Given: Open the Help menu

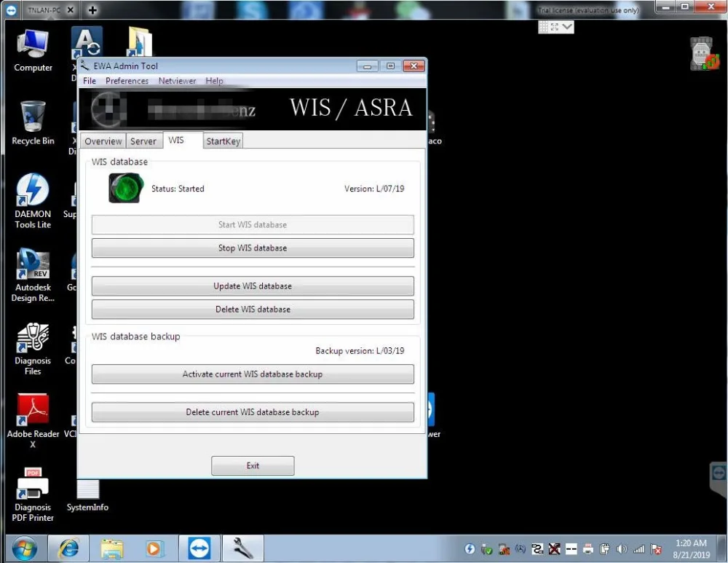Looking at the screenshot, I should [x=215, y=81].
